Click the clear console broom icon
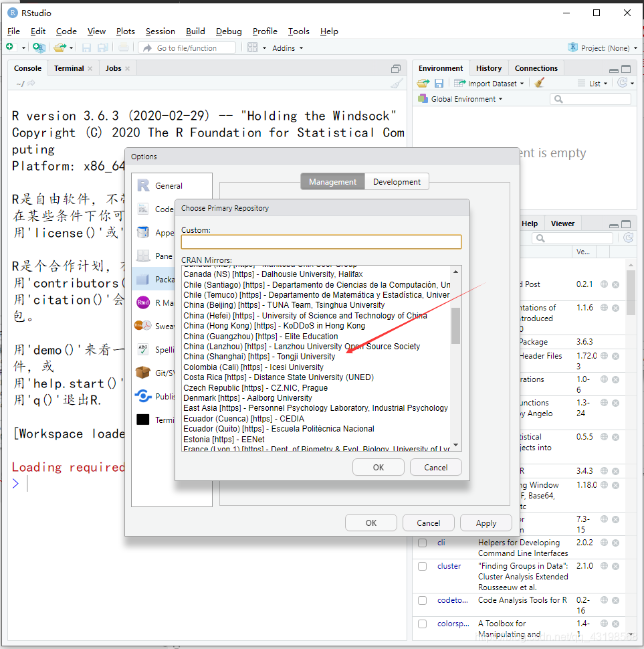Image resolution: width=644 pixels, height=649 pixels. tap(397, 83)
